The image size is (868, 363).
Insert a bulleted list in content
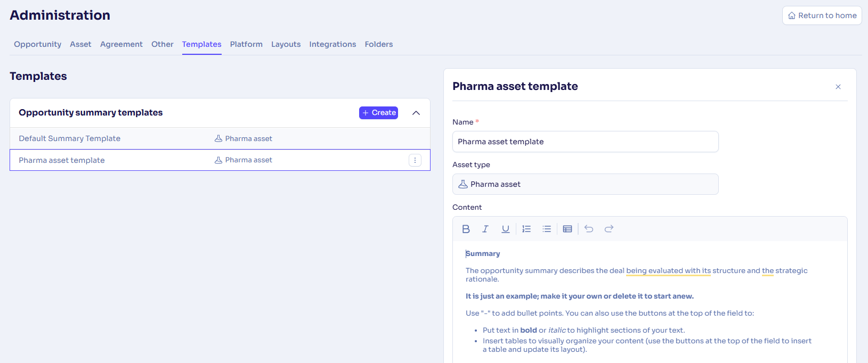tap(547, 229)
